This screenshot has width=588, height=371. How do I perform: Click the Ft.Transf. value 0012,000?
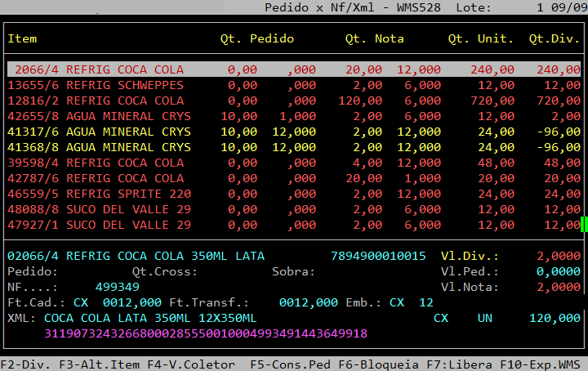pyautogui.click(x=309, y=302)
